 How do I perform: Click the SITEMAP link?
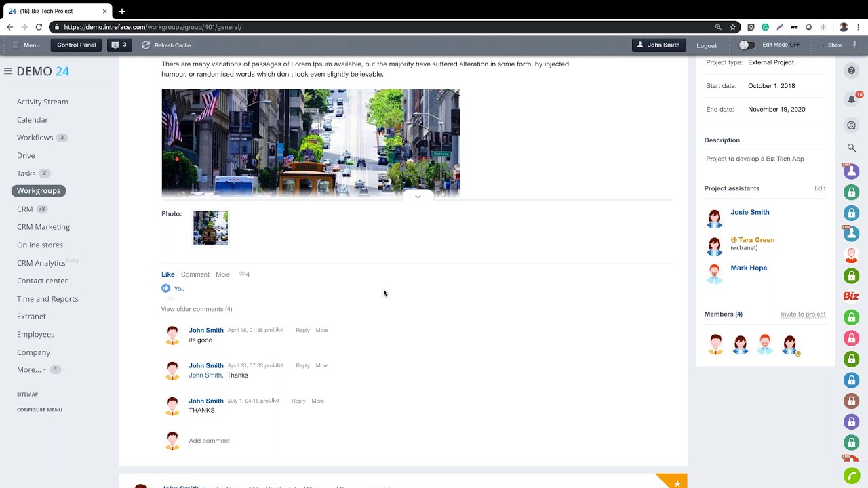[27, 394]
